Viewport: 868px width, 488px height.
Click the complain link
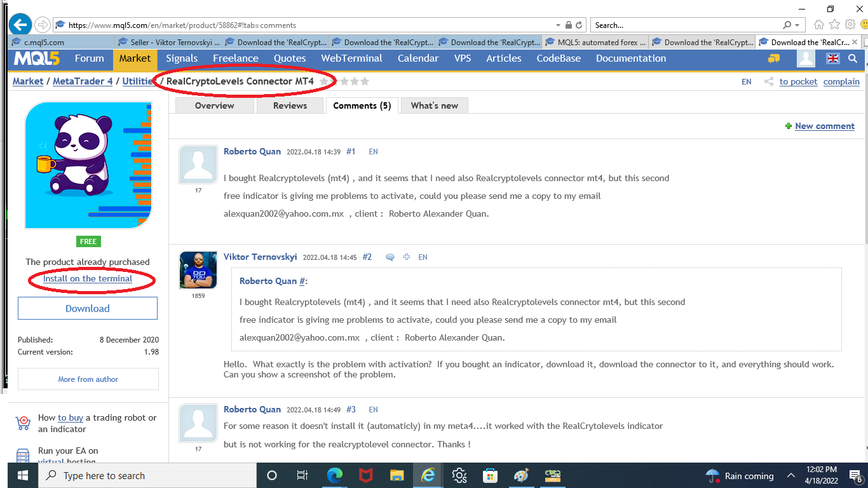point(841,81)
